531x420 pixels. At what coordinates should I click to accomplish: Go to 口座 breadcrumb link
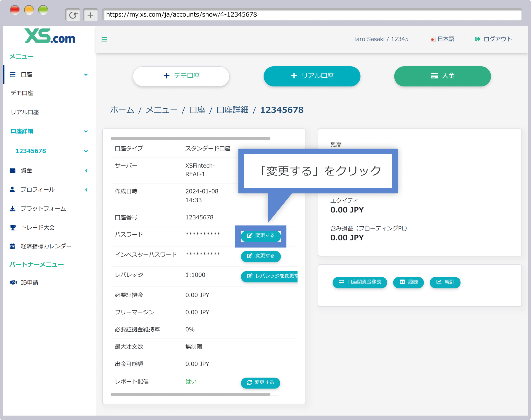point(197,110)
